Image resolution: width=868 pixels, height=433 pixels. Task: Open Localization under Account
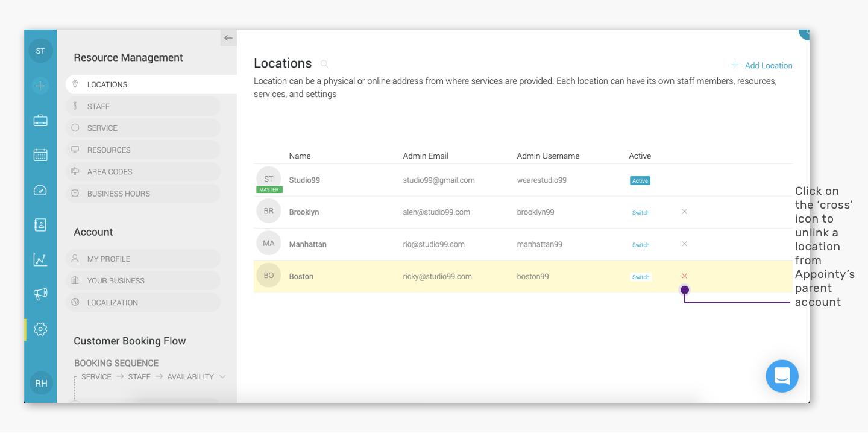[x=143, y=303]
